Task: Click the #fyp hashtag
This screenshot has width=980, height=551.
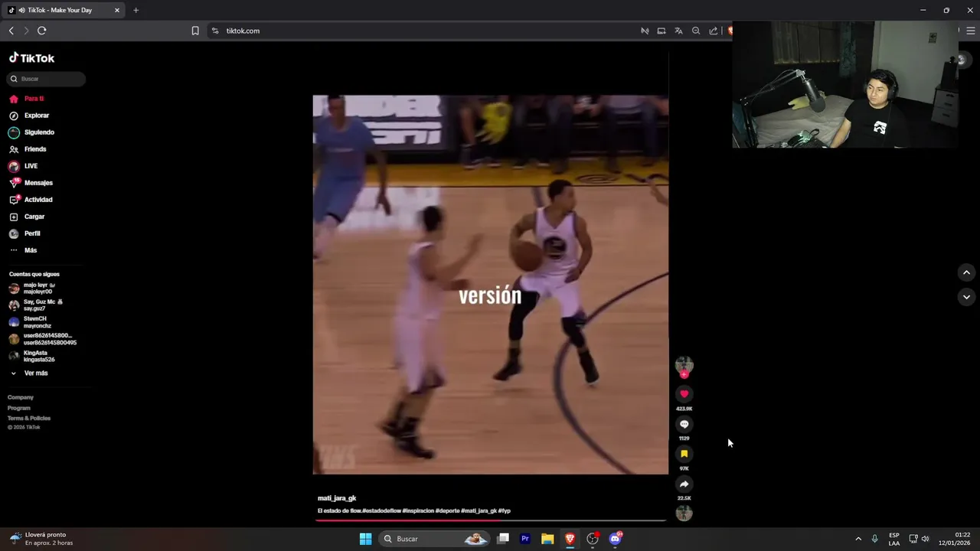Action: point(504,510)
